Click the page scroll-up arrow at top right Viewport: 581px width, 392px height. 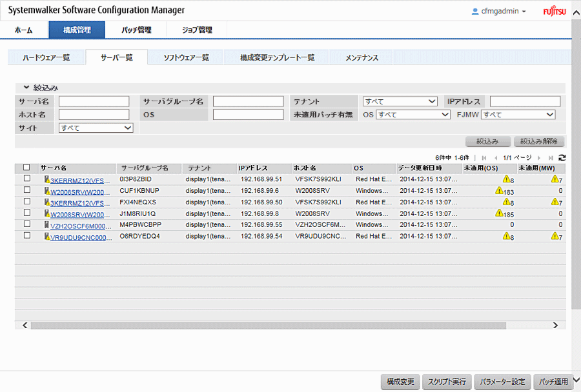pyautogui.click(x=576, y=14)
